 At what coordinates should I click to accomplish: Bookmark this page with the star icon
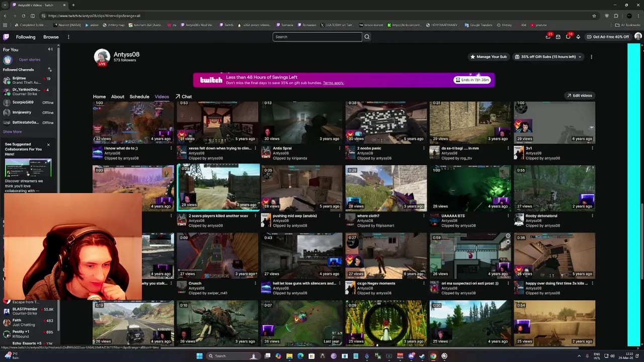(594, 16)
